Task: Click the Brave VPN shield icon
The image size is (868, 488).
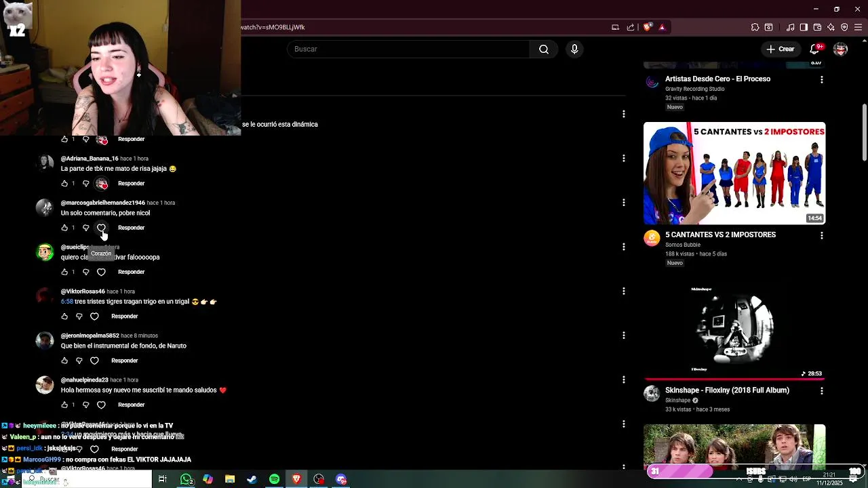Action: [x=844, y=27]
